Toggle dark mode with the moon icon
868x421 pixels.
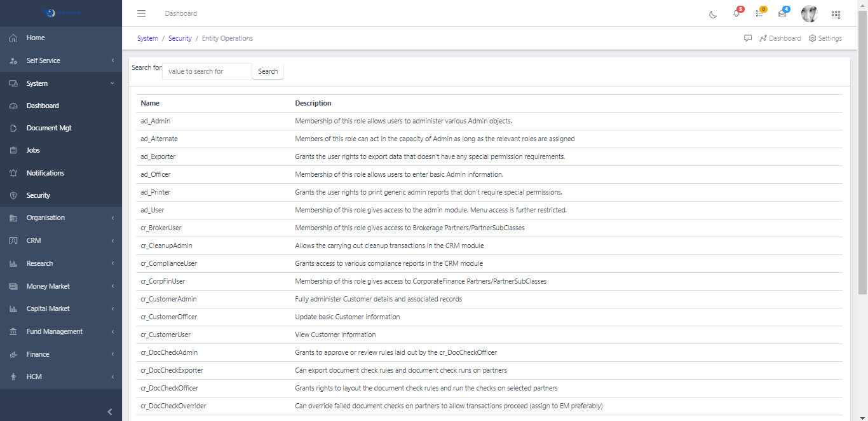pos(712,14)
